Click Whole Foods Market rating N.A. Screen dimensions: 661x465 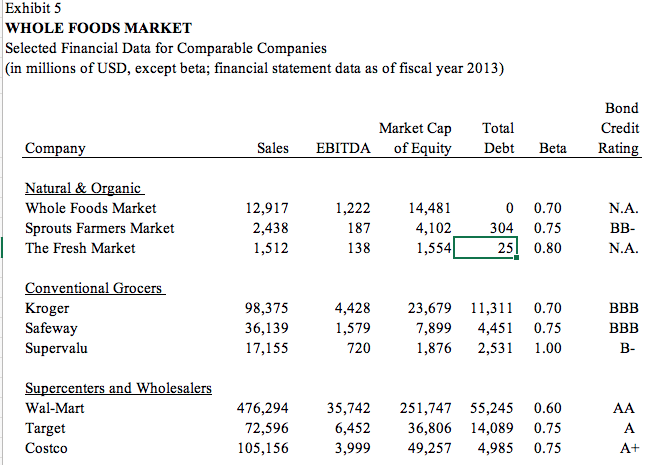(x=624, y=208)
